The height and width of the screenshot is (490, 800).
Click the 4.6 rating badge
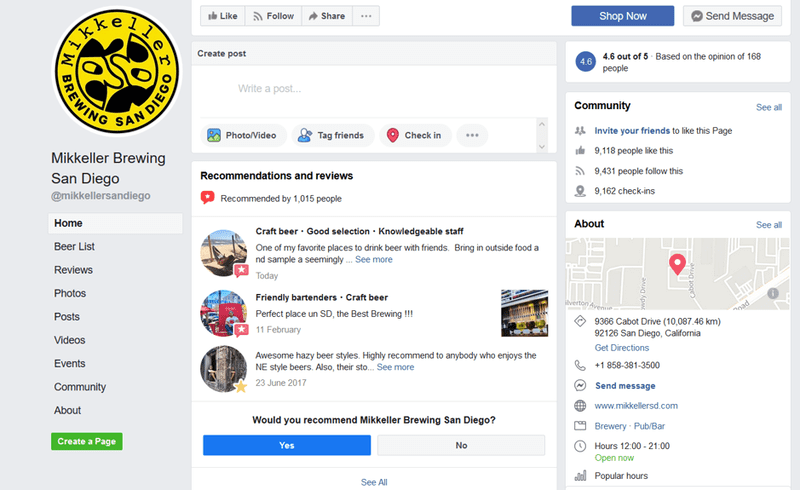coord(586,62)
